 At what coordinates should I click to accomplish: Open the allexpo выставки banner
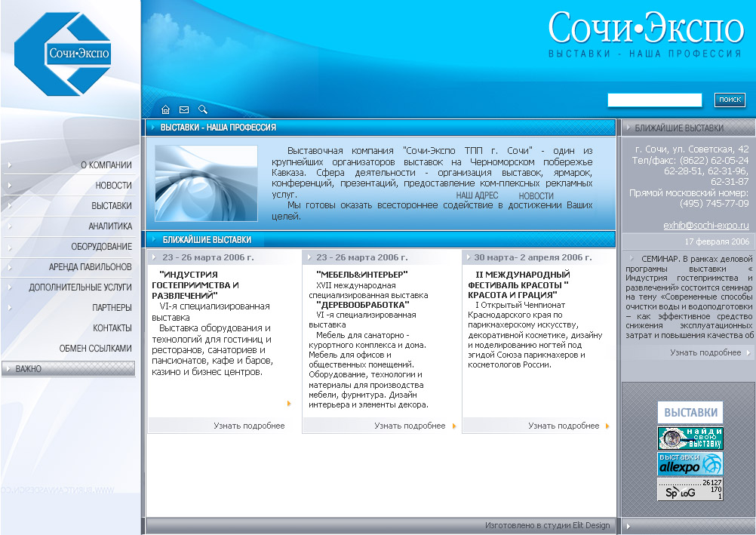pyautogui.click(x=690, y=463)
